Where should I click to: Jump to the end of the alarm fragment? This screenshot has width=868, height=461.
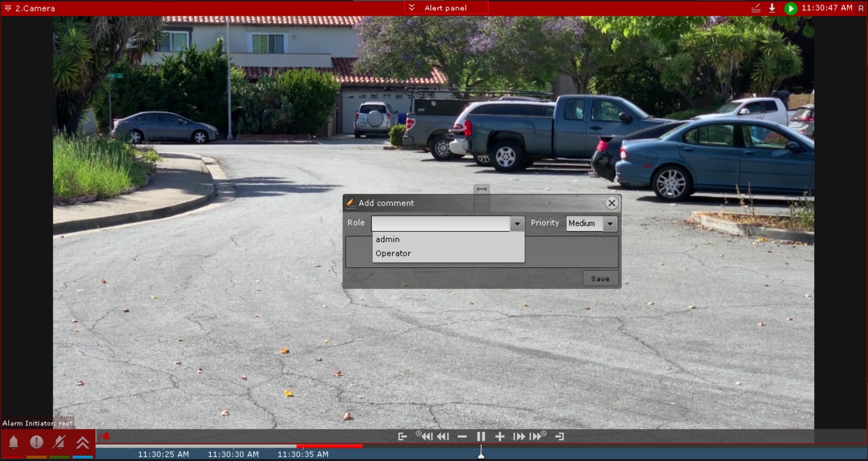(x=560, y=436)
